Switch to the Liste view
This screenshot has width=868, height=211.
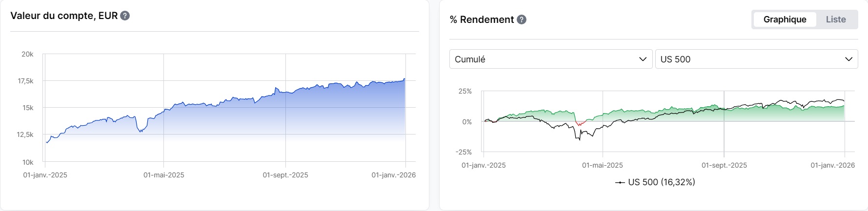pyautogui.click(x=835, y=19)
